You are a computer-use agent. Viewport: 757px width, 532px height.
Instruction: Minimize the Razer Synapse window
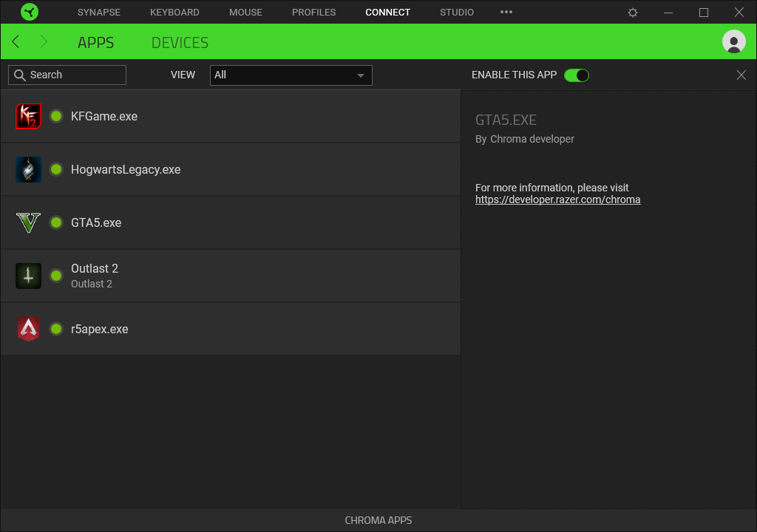pos(668,13)
